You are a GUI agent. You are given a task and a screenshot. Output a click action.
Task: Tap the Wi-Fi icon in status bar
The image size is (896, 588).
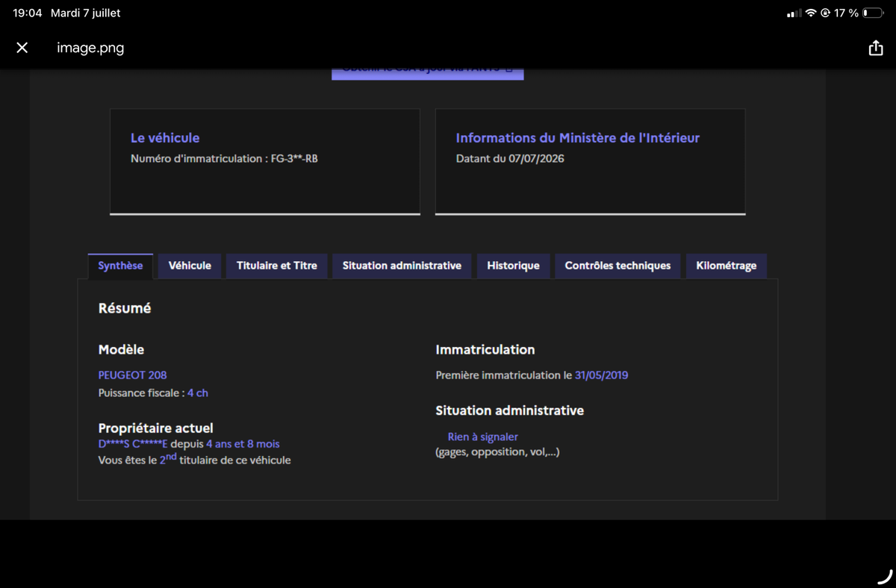(811, 13)
